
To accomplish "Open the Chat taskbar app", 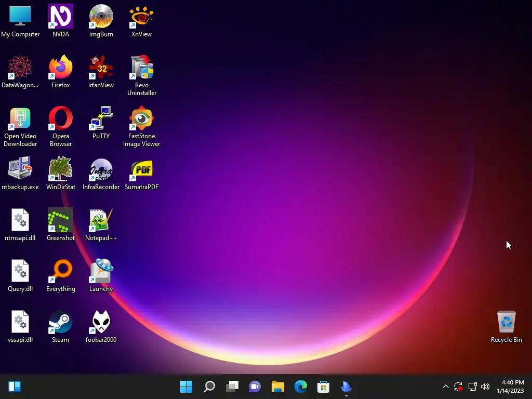I will click(x=255, y=387).
